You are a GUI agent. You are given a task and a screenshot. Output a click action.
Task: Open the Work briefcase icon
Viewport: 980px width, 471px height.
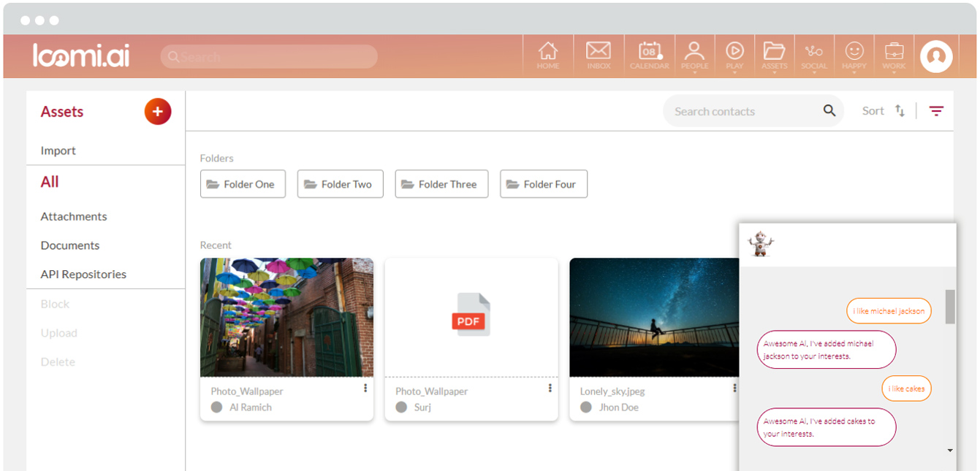893,55
